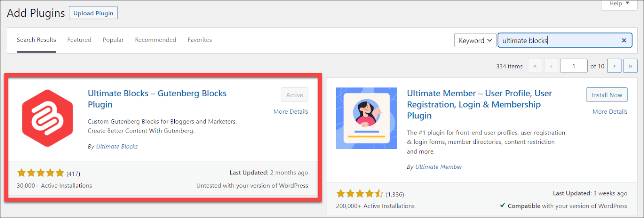
Task: Open the Keyword search type dropdown
Action: [x=475, y=40]
